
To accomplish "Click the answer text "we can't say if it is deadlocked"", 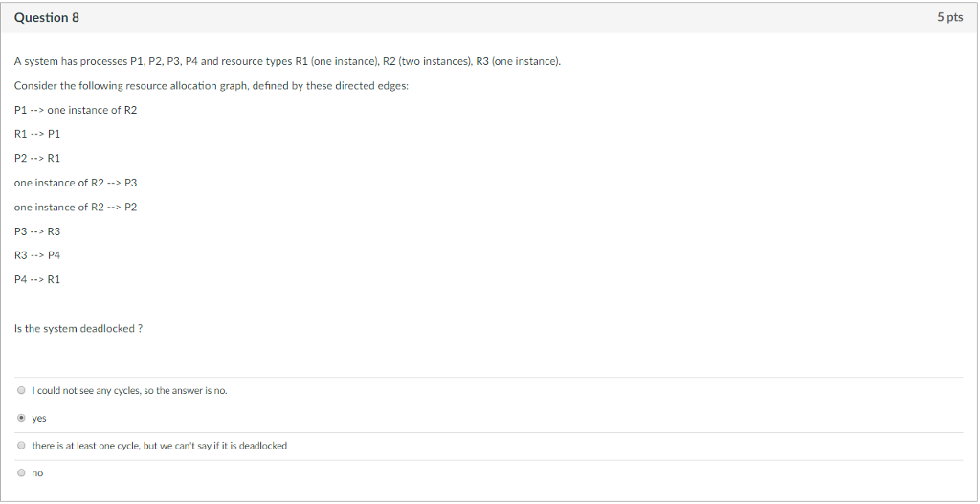I will [x=222, y=446].
